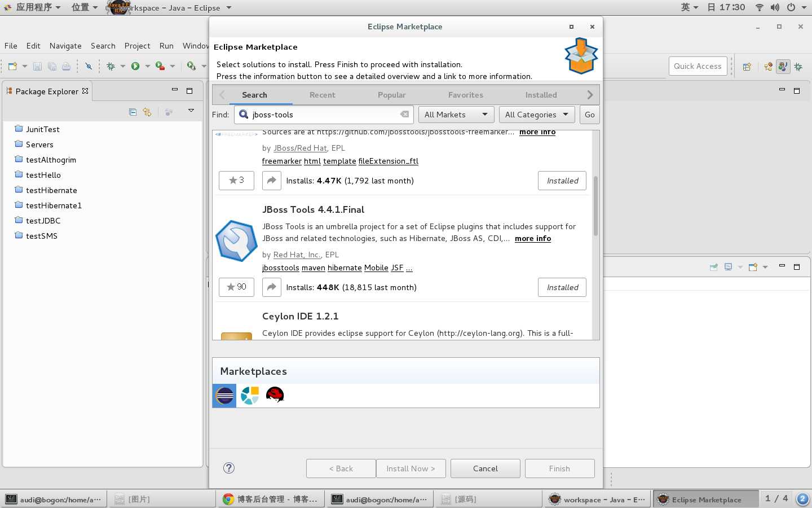Open the Navigate menu
The width and height of the screenshot is (812, 508).
click(65, 46)
